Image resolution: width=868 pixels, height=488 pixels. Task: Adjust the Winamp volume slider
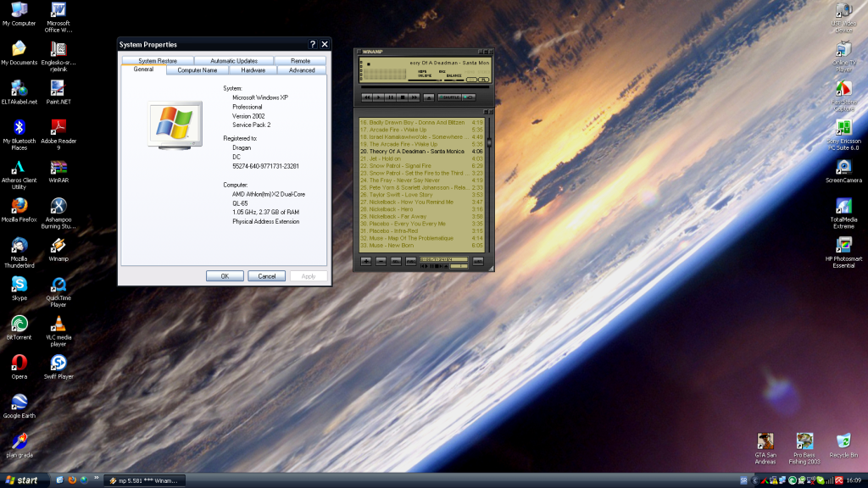[x=425, y=80]
